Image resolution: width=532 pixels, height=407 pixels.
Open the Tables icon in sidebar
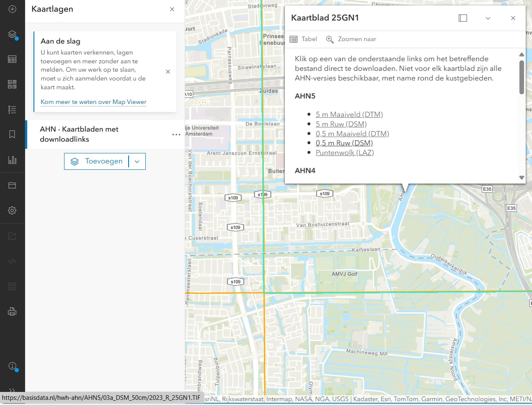point(12,59)
